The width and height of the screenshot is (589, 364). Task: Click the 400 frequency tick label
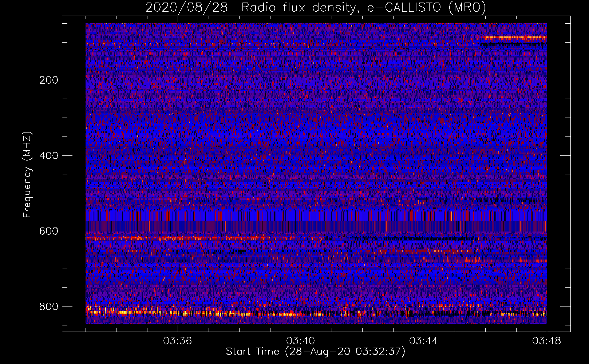click(49, 156)
